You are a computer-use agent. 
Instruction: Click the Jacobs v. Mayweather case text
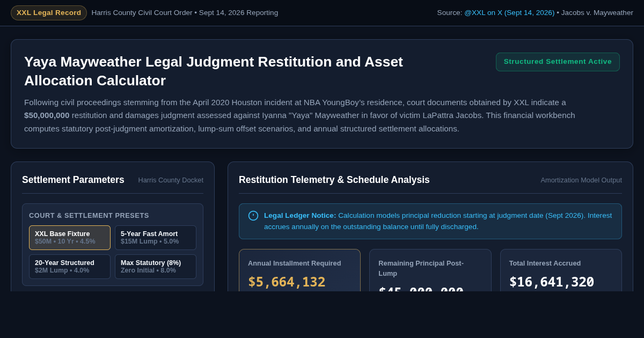[x=597, y=13]
